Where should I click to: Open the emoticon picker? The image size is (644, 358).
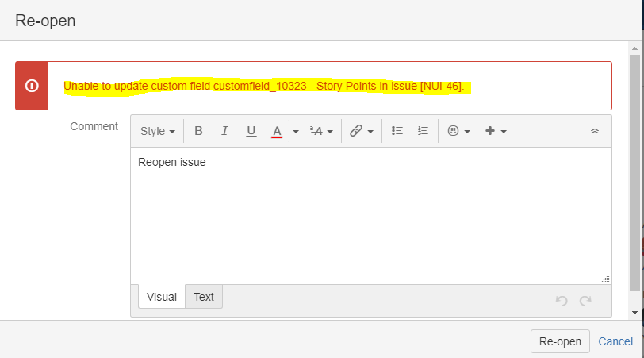coord(453,131)
